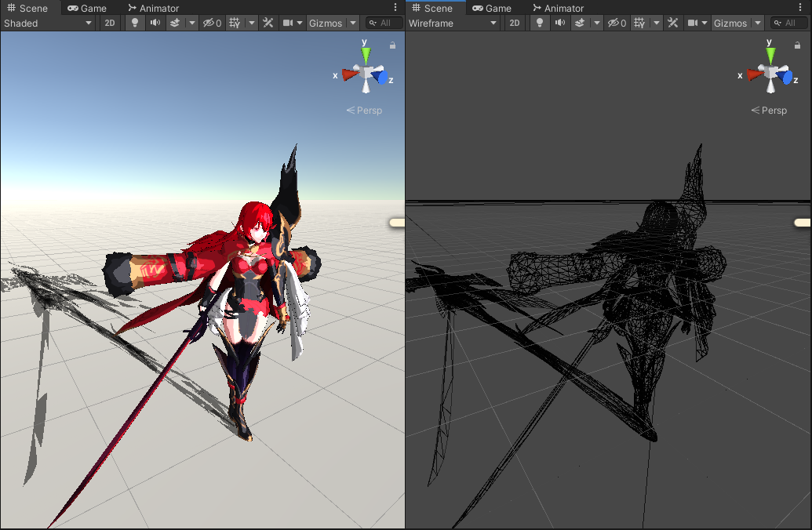This screenshot has height=530, width=812.
Task: Toggle 2D view in Wireframe scene
Action: pyautogui.click(x=514, y=23)
